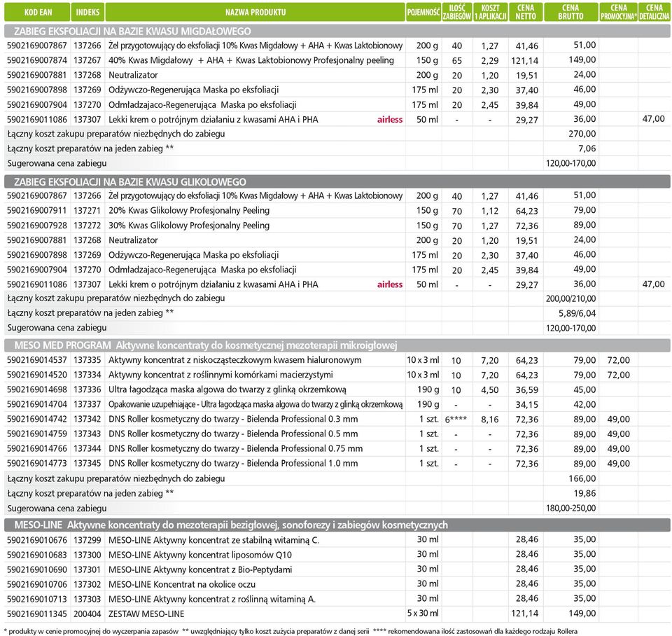672x636 pixels.
Task: Click MESO-LINE Aktywny koncentrat liposomów Q10
Action: pyautogui.click(x=200, y=555)
